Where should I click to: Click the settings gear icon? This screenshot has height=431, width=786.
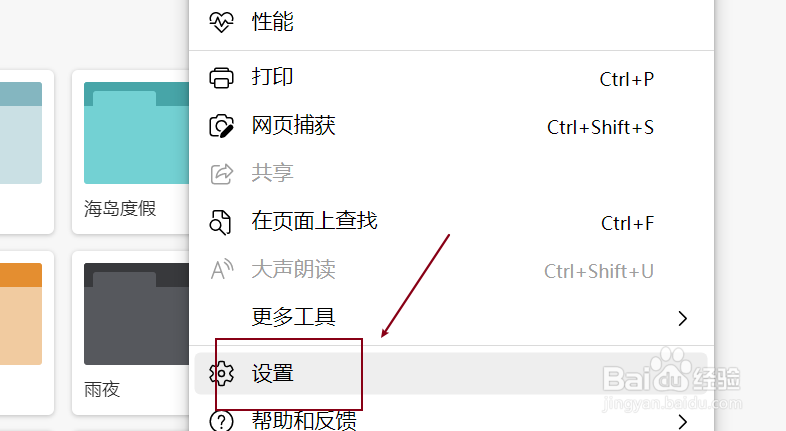pyautogui.click(x=221, y=373)
